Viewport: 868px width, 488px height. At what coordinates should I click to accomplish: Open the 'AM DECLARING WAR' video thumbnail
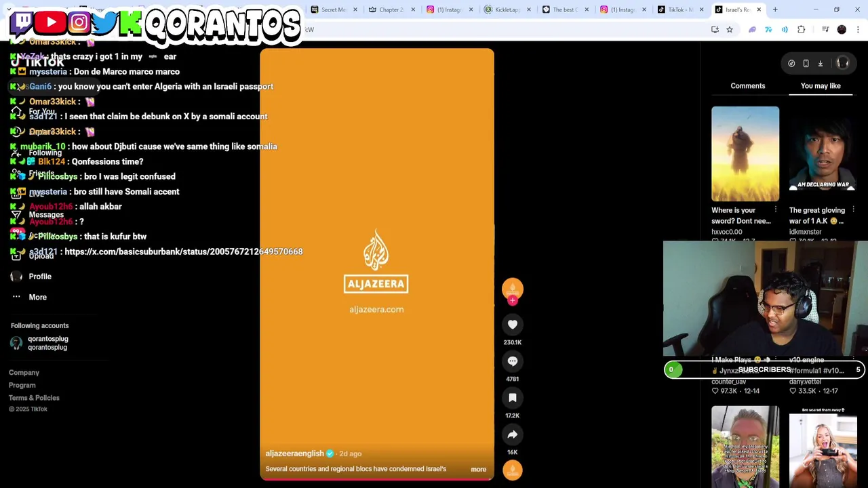(823, 154)
